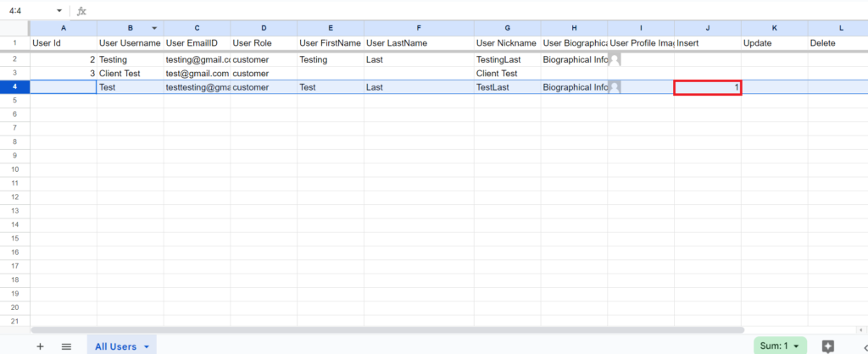Open the all sheets list icon

pos(66,346)
